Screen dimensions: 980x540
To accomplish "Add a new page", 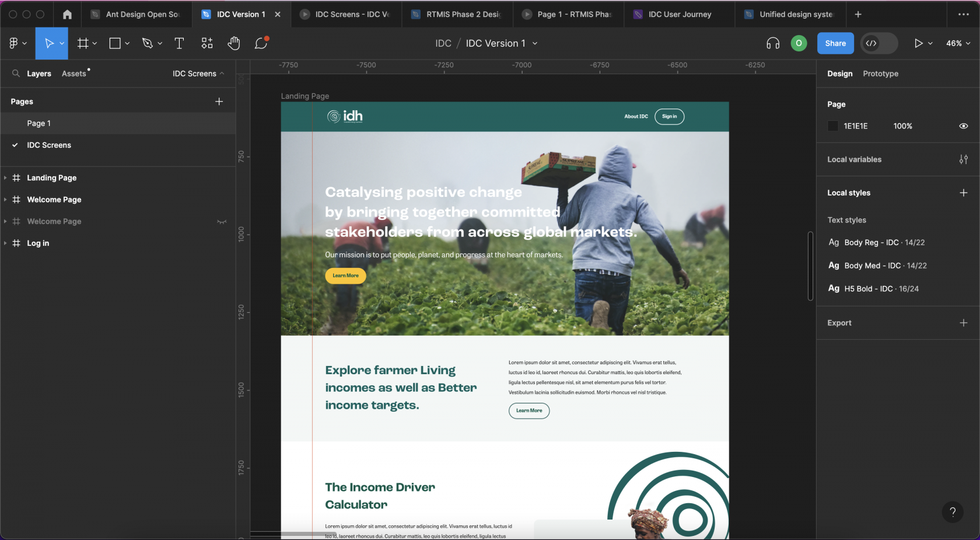I will pos(219,102).
